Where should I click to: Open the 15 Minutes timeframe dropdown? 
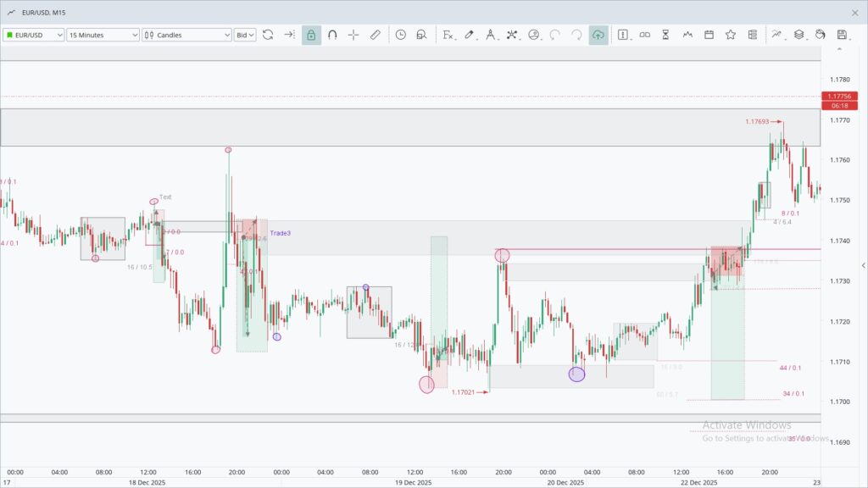tap(103, 35)
